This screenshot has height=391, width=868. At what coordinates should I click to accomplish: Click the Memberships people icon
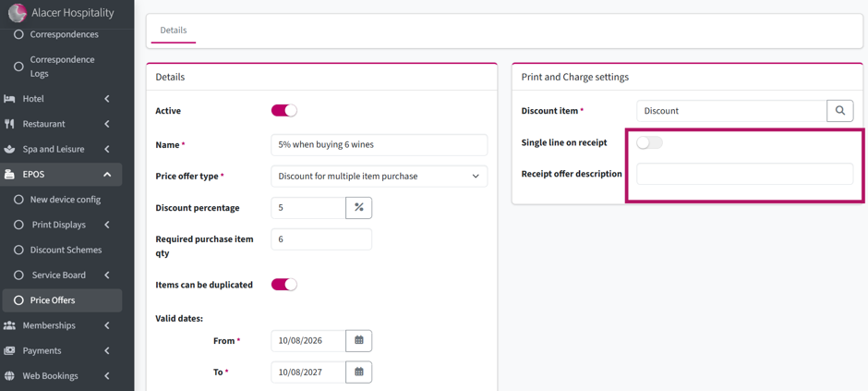point(9,325)
